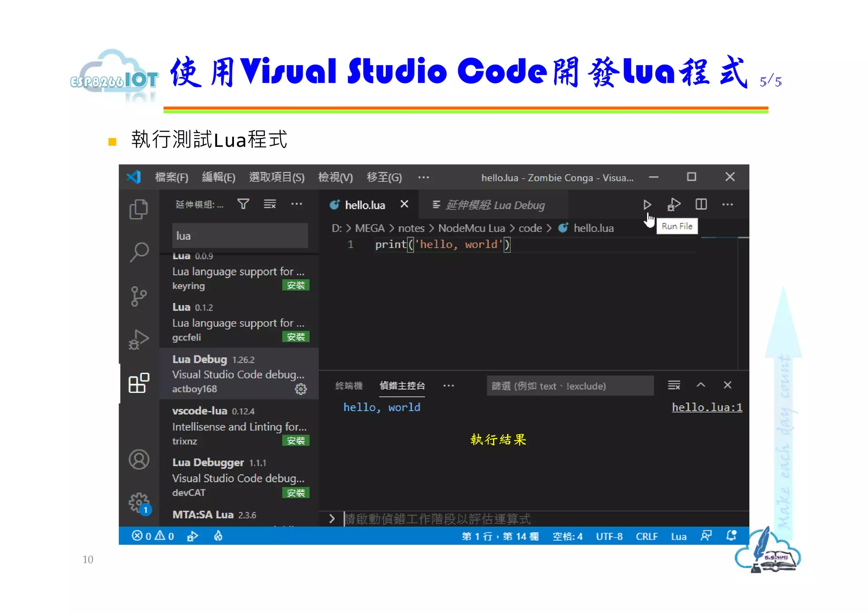This screenshot has width=868, height=614.
Task: Click the debug start icon in status bar
Action: tap(192, 536)
